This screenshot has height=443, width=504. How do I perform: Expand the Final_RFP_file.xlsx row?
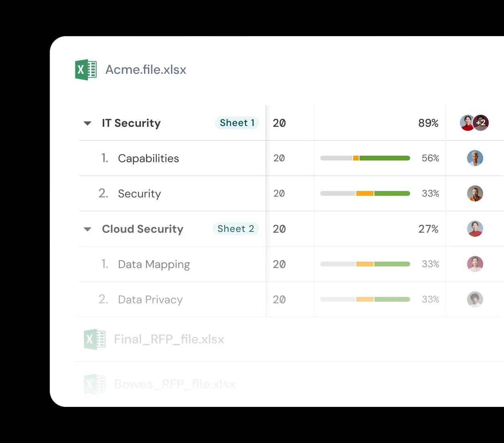[169, 339]
